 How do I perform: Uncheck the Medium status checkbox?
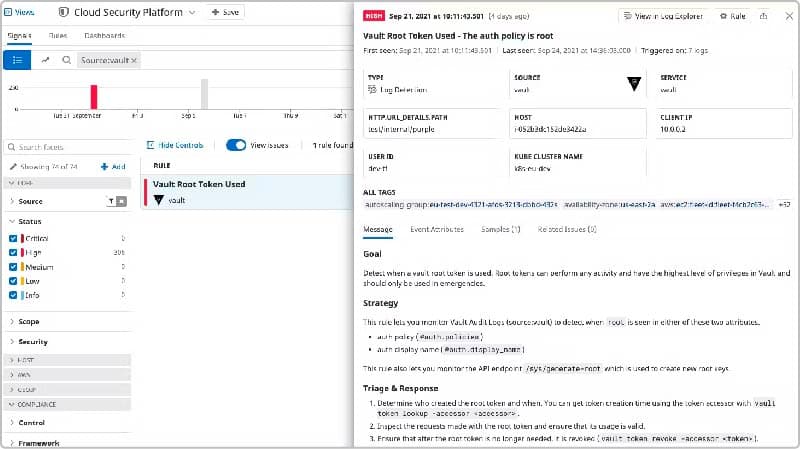(13, 267)
